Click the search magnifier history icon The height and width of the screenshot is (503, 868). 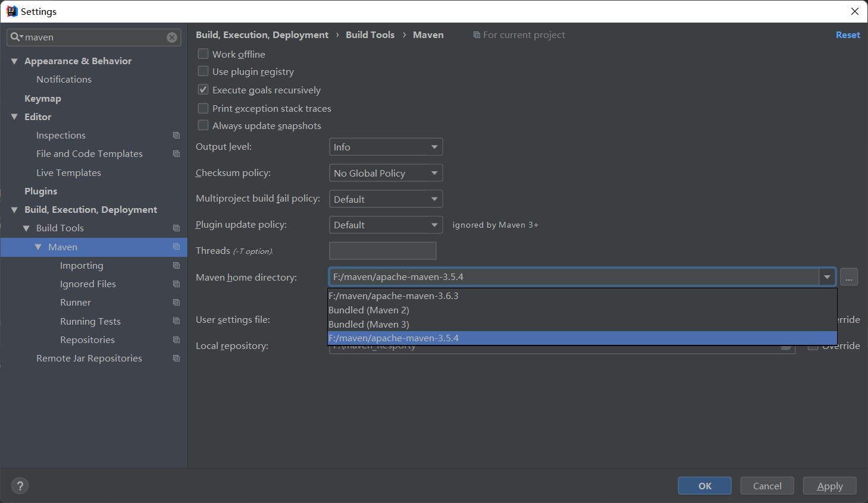(x=16, y=37)
